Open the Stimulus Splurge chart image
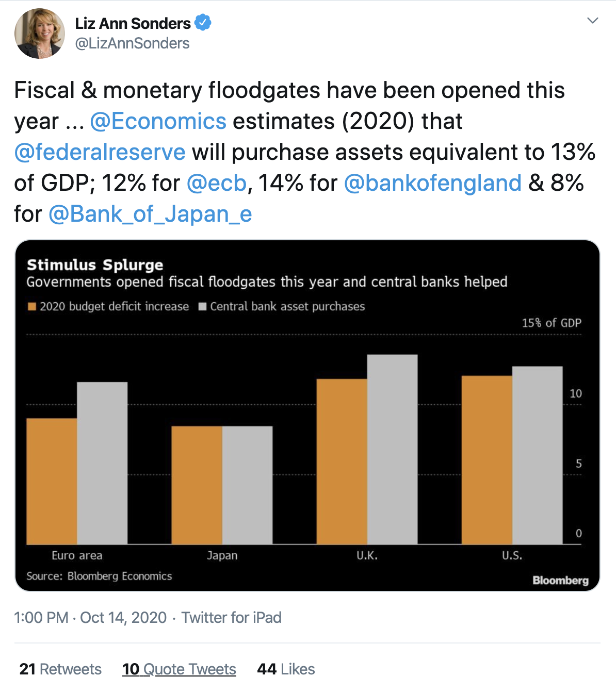The width and height of the screenshot is (616, 693). (x=307, y=415)
